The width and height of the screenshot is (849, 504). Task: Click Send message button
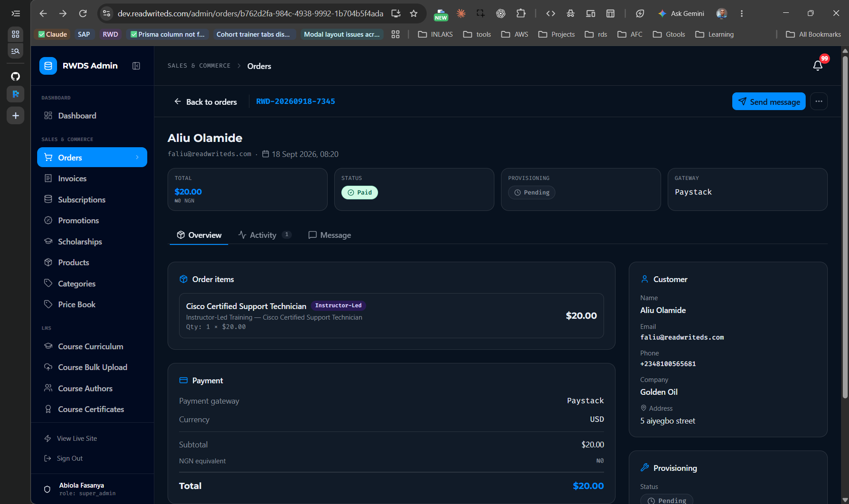point(769,102)
